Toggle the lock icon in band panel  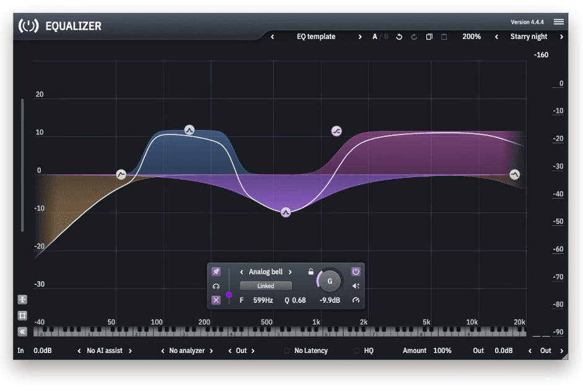(x=311, y=272)
